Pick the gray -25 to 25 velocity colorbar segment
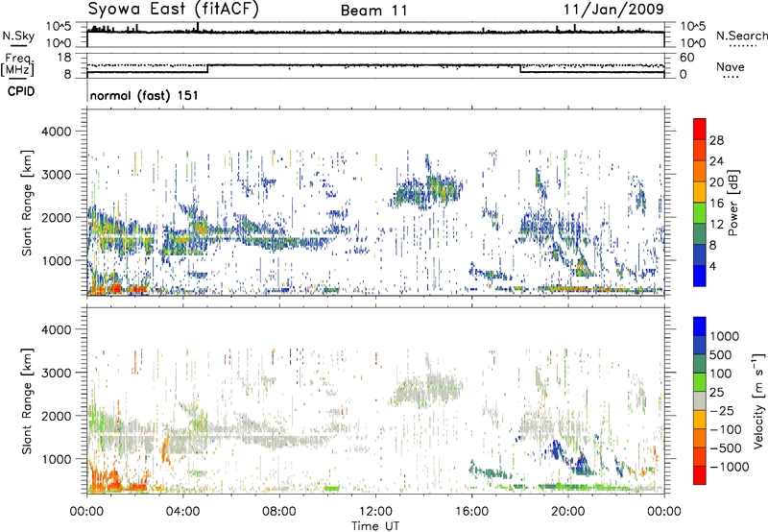The height and width of the screenshot is (532, 768). coord(700,401)
